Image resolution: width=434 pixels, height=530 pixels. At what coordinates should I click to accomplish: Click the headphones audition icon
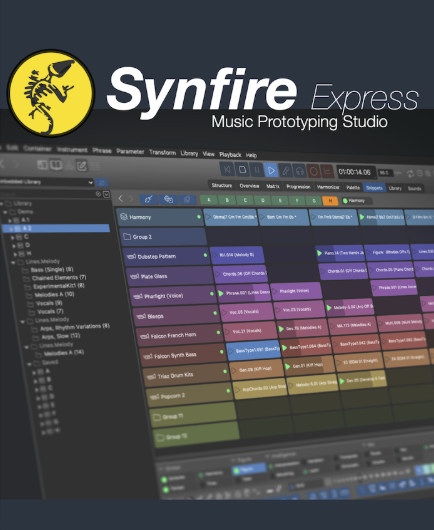pos(300,171)
